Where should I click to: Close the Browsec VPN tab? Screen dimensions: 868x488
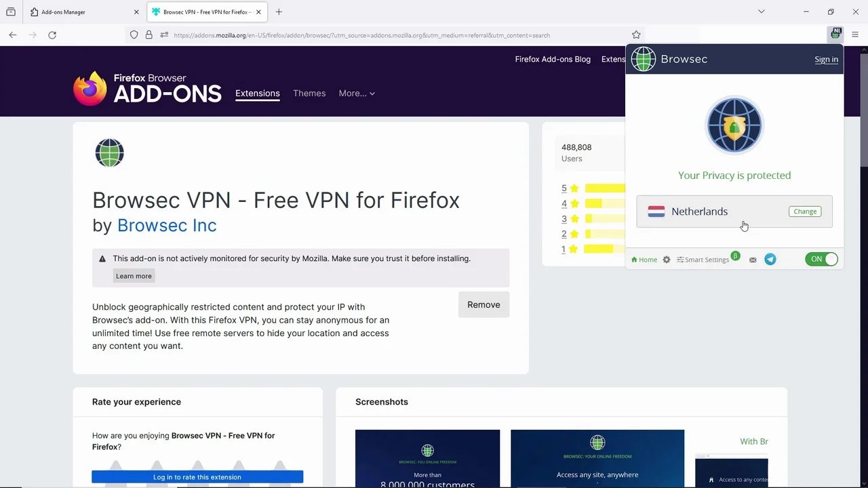coord(258,12)
